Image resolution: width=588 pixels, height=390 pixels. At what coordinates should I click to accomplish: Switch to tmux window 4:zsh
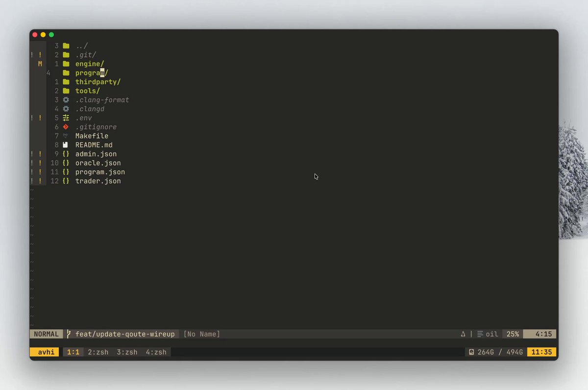tap(156, 352)
